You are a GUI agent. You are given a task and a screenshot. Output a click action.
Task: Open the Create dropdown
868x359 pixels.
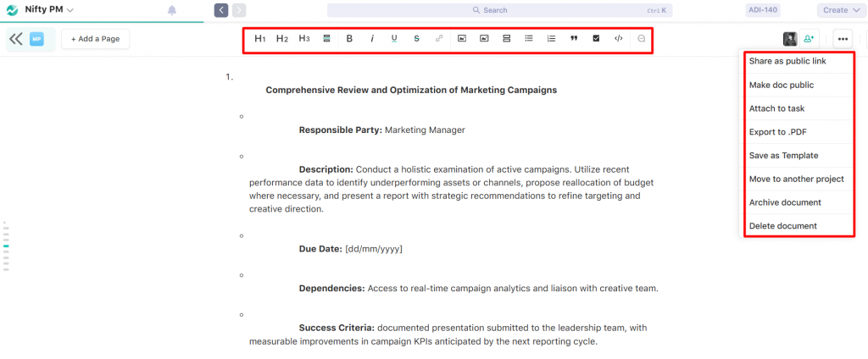coord(842,10)
